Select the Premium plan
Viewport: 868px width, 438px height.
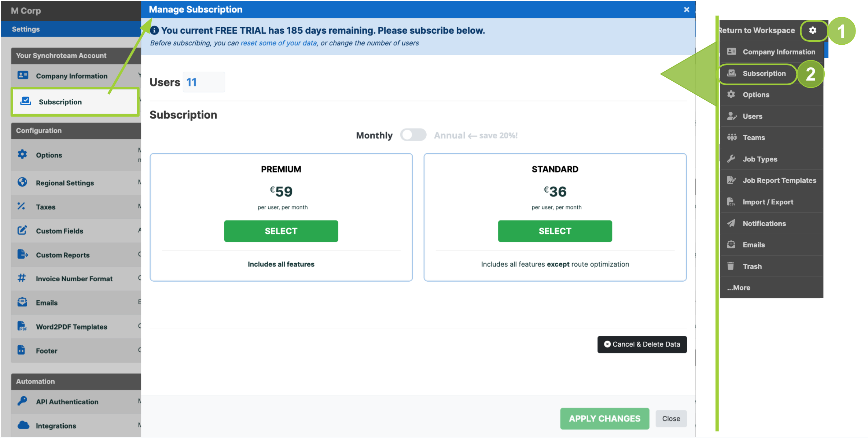(x=281, y=231)
